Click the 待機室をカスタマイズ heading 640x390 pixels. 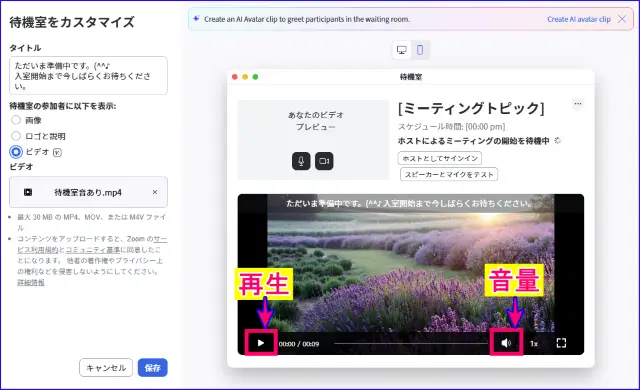click(72, 22)
